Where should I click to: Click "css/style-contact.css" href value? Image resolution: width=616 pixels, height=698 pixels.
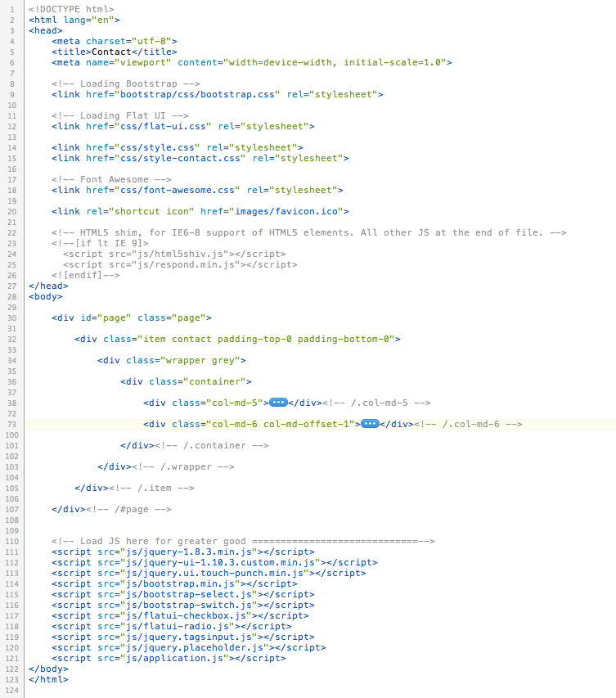[x=180, y=159]
